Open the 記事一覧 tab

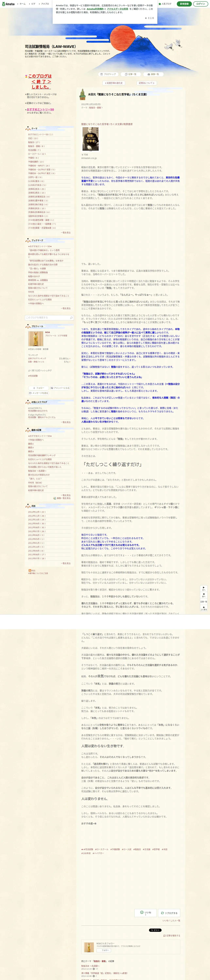pyautogui.click(x=130, y=74)
